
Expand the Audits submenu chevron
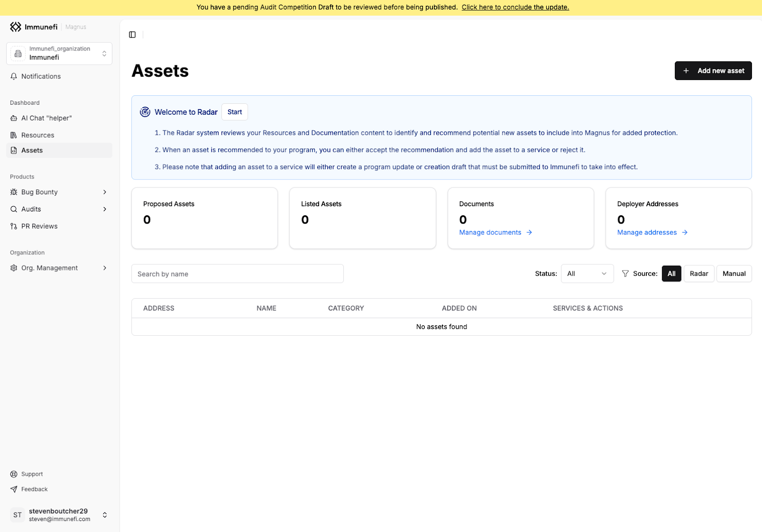tap(105, 209)
